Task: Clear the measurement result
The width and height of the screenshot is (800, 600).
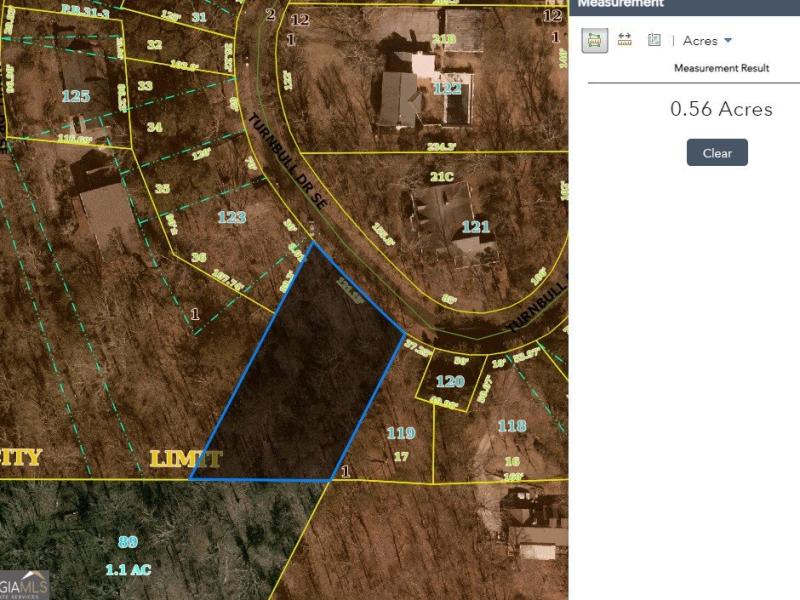Action: coord(717,153)
